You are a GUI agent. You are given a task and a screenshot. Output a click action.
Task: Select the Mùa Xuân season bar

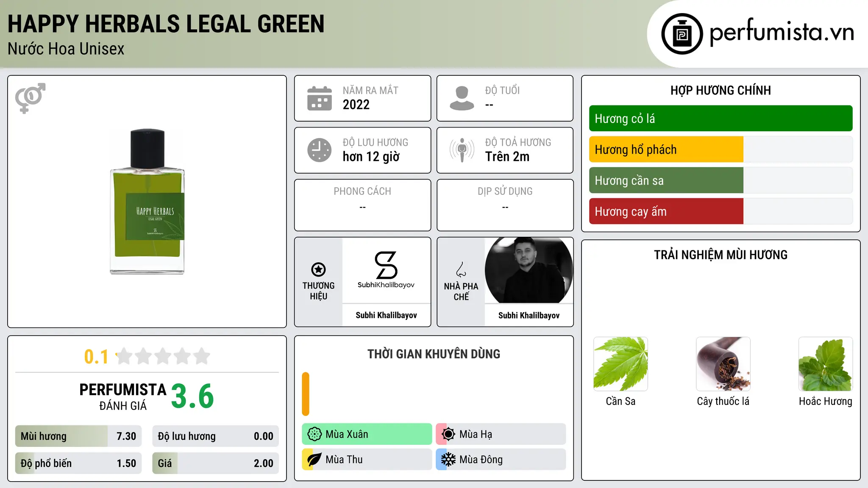pos(367,434)
